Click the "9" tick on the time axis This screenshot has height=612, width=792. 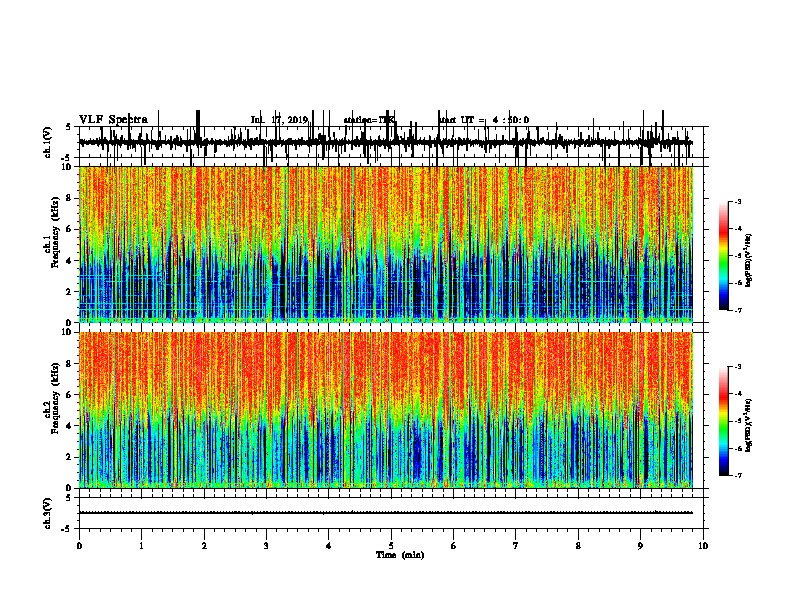tap(640, 546)
